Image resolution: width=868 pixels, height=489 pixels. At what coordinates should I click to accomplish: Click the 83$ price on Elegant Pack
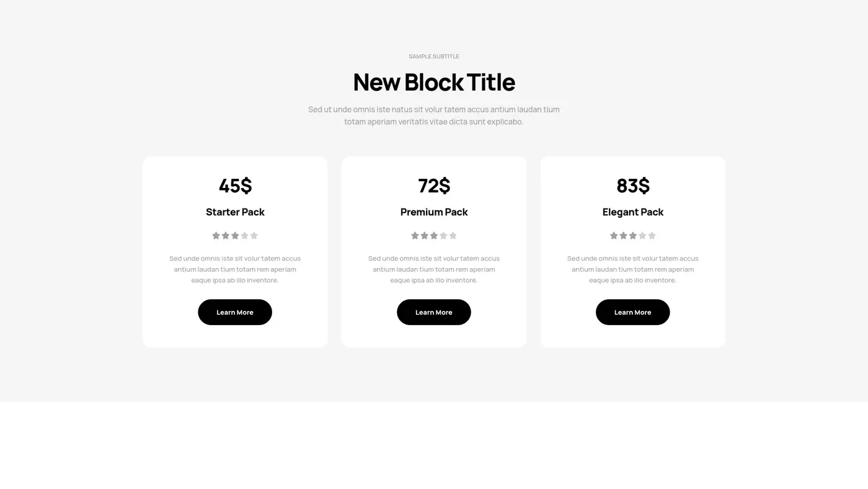tap(632, 184)
